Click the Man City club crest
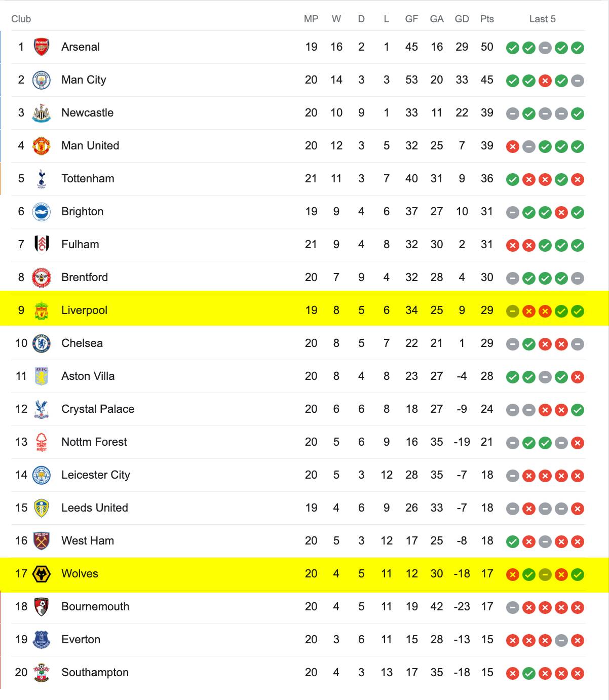The height and width of the screenshot is (700, 609). 42,80
